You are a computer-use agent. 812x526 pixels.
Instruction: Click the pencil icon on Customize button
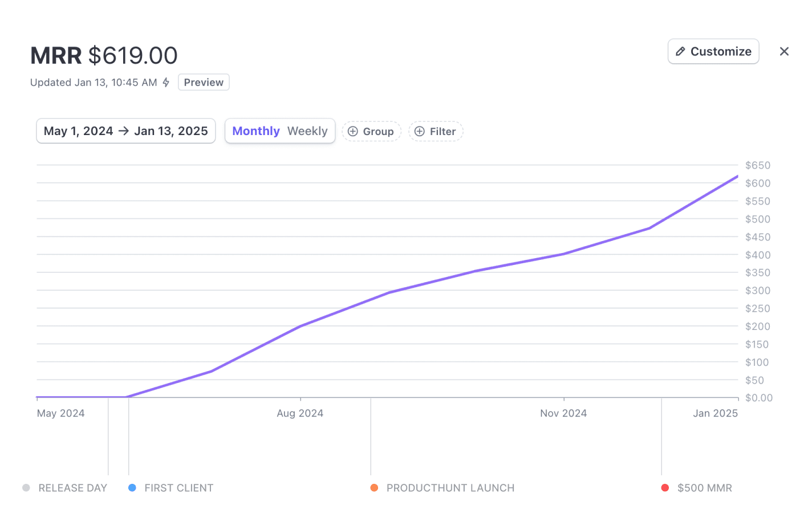click(x=681, y=51)
